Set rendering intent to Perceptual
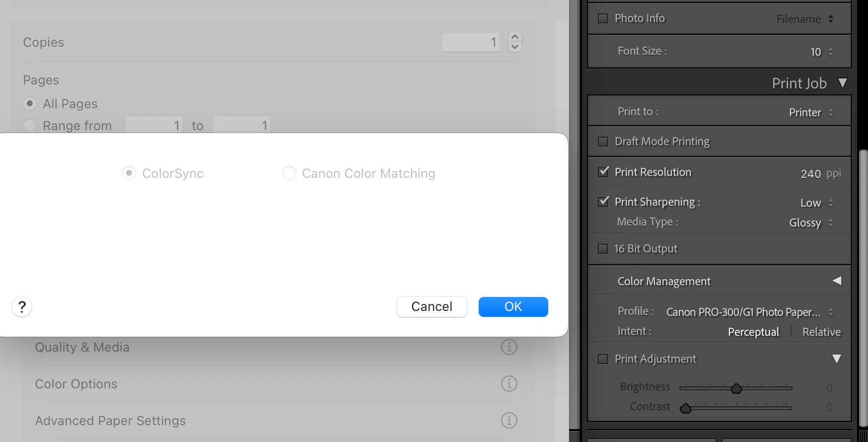Image resolution: width=868 pixels, height=442 pixels. pos(753,332)
